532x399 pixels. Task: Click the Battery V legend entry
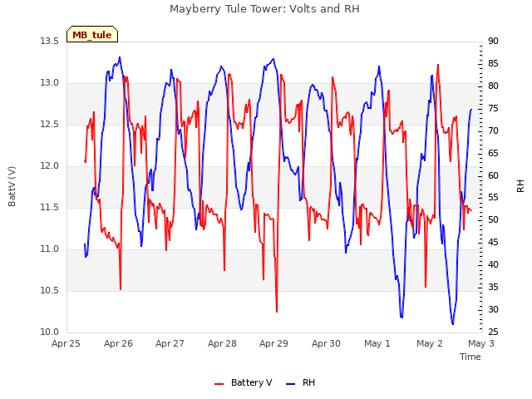tap(243, 382)
